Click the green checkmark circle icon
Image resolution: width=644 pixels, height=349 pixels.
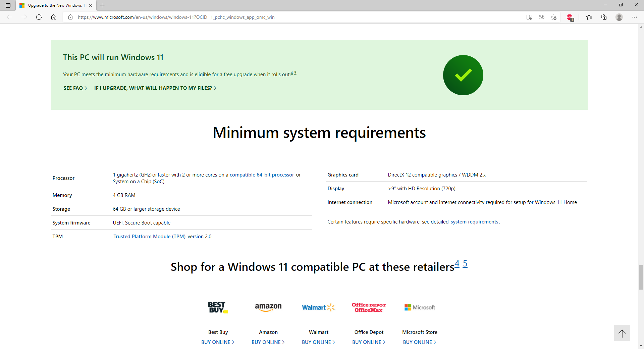point(463,75)
